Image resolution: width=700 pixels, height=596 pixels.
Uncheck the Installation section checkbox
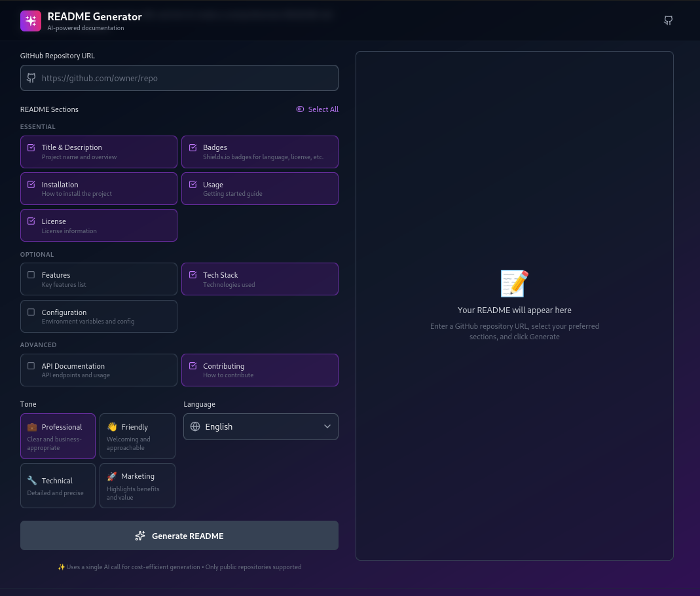[x=31, y=184]
